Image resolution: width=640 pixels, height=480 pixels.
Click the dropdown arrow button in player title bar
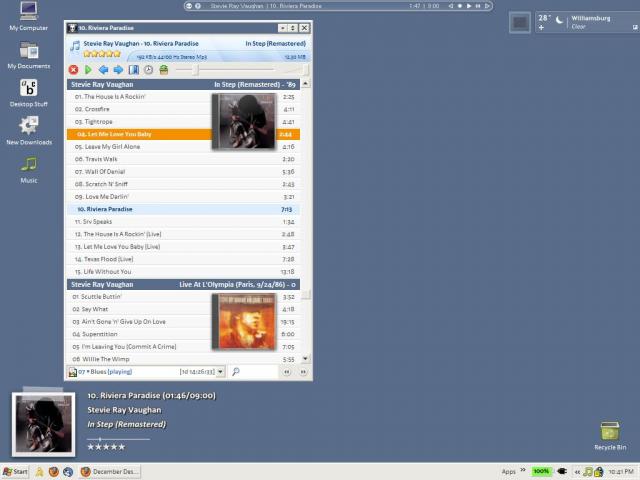coord(282,28)
